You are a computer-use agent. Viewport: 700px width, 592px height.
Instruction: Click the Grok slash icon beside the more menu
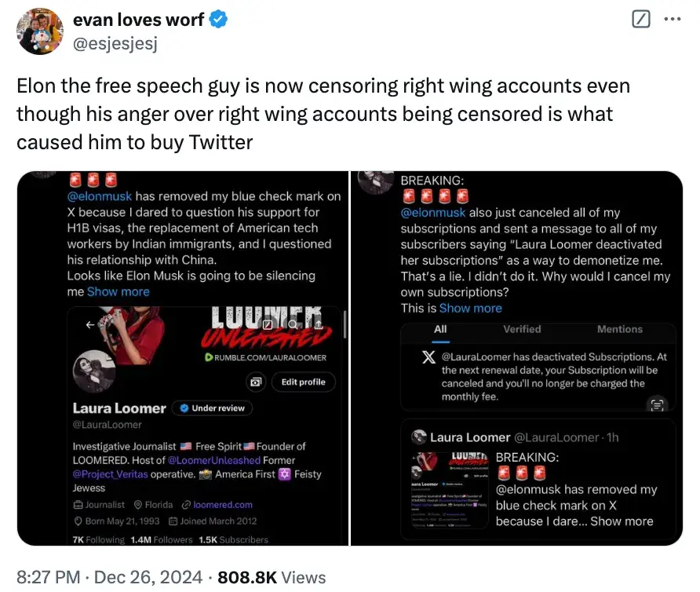tap(641, 20)
